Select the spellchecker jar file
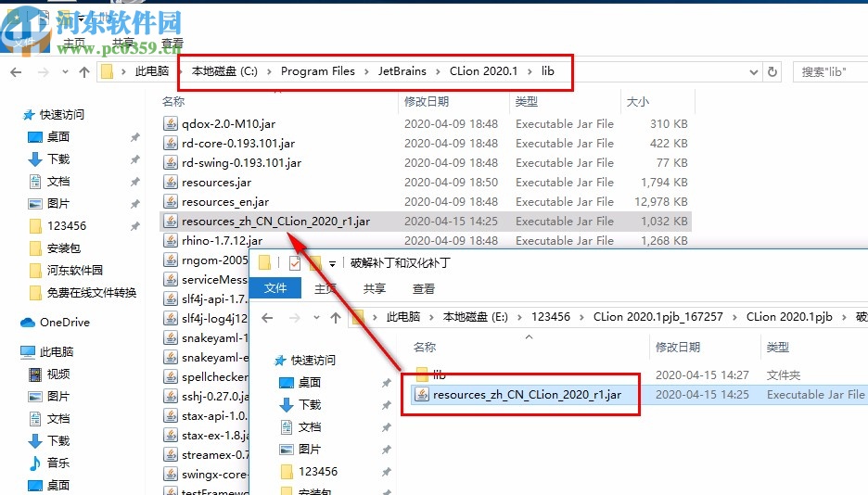The height and width of the screenshot is (495, 868). 215,376
